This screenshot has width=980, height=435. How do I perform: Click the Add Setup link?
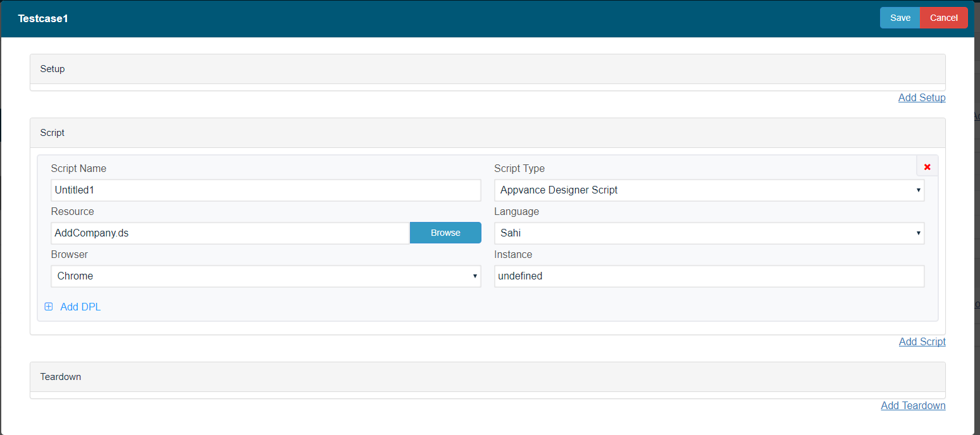tap(921, 97)
